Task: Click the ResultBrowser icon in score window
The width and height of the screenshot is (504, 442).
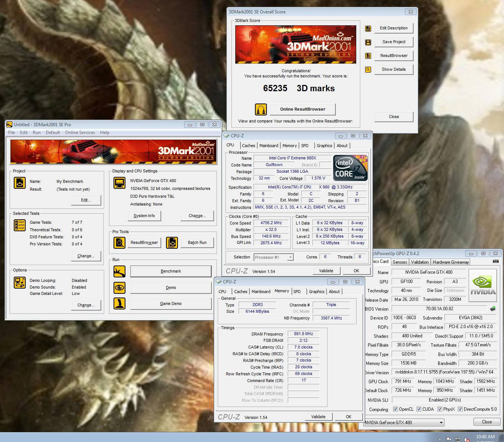Action: click(368, 56)
